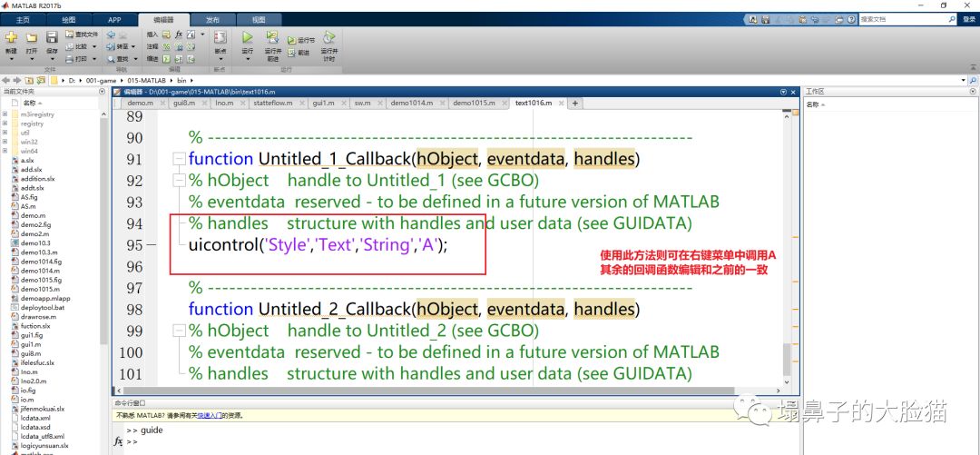Click the Run Section (运行节) button

click(x=302, y=40)
